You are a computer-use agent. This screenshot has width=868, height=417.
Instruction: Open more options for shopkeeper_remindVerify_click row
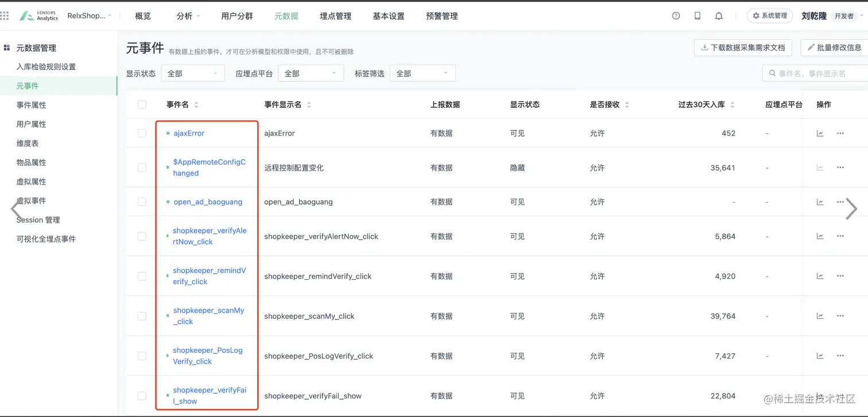click(x=840, y=276)
